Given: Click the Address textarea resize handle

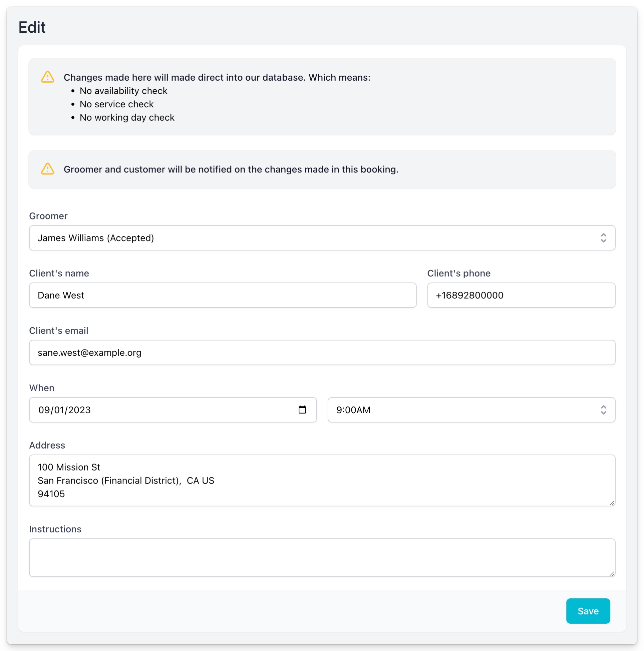Looking at the screenshot, I should click(x=612, y=503).
